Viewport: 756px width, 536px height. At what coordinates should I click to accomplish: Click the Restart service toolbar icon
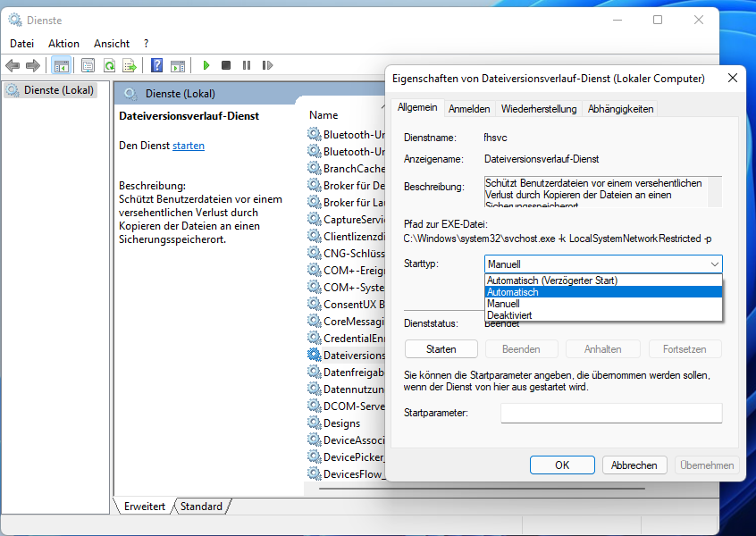[x=267, y=65]
